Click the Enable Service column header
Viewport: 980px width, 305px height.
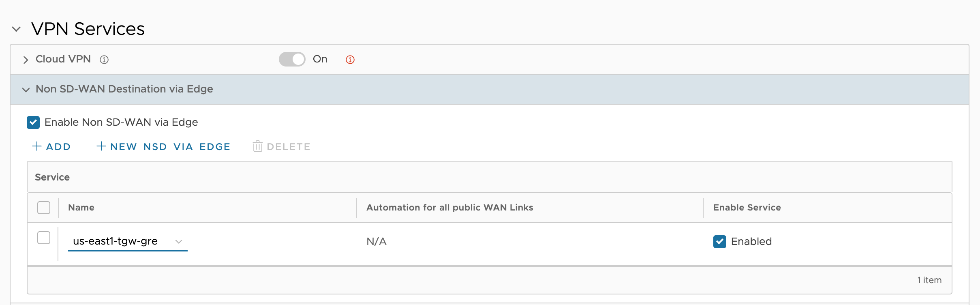point(747,208)
